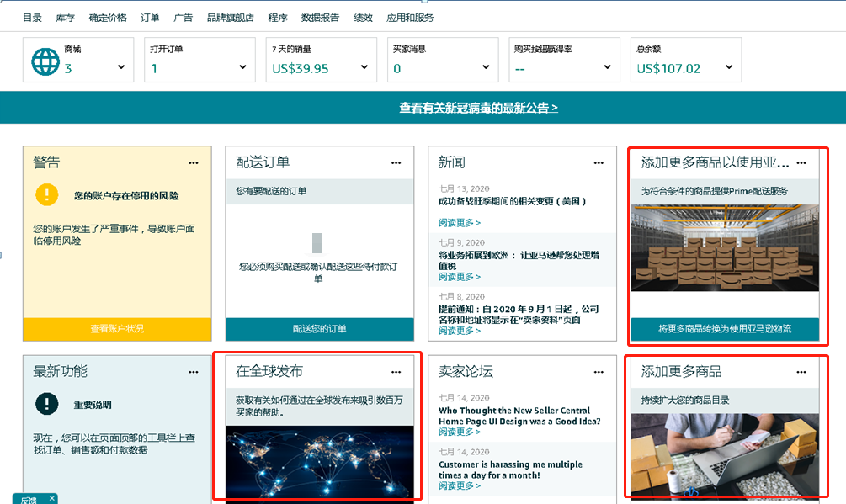Open the three-dot menu on 卖家论坛 card
Image resolution: width=846 pixels, height=504 pixels.
coord(599,372)
